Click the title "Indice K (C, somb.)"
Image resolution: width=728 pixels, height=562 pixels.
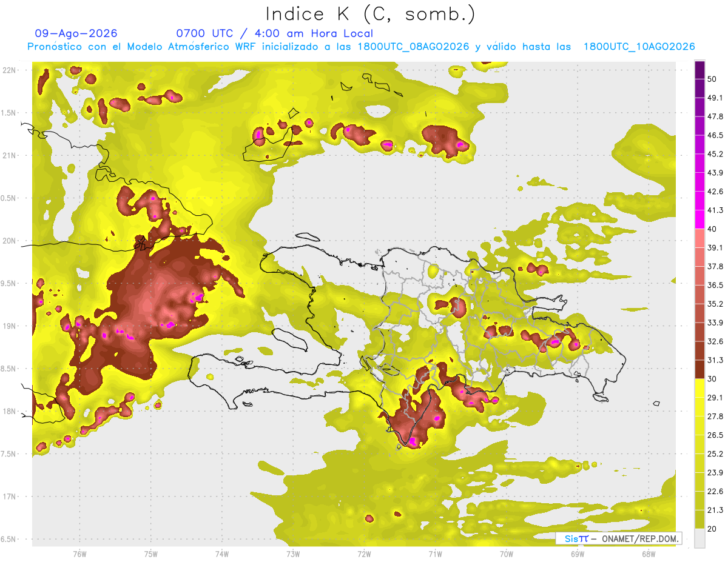click(370, 14)
